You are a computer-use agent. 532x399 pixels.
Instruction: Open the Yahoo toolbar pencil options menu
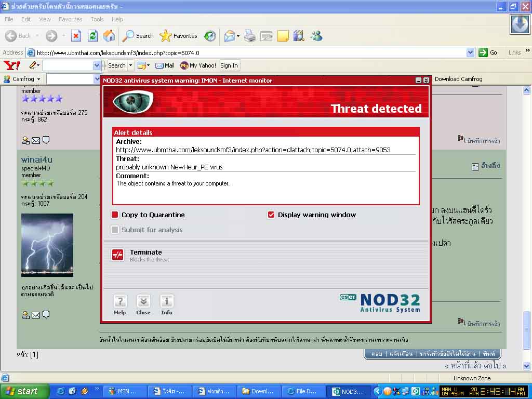[x=34, y=65]
